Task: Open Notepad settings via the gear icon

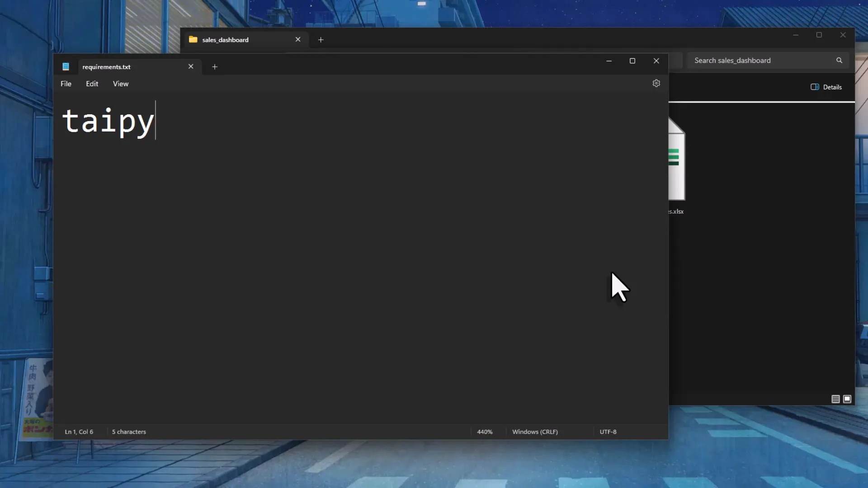Action: tap(656, 83)
